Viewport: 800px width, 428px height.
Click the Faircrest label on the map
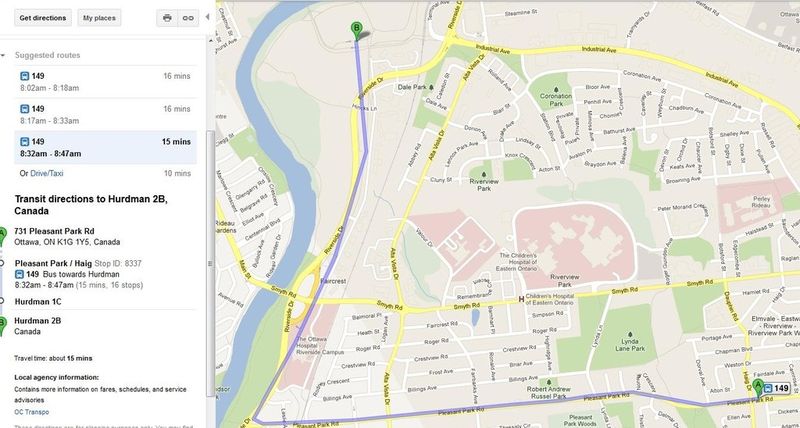click(333, 281)
